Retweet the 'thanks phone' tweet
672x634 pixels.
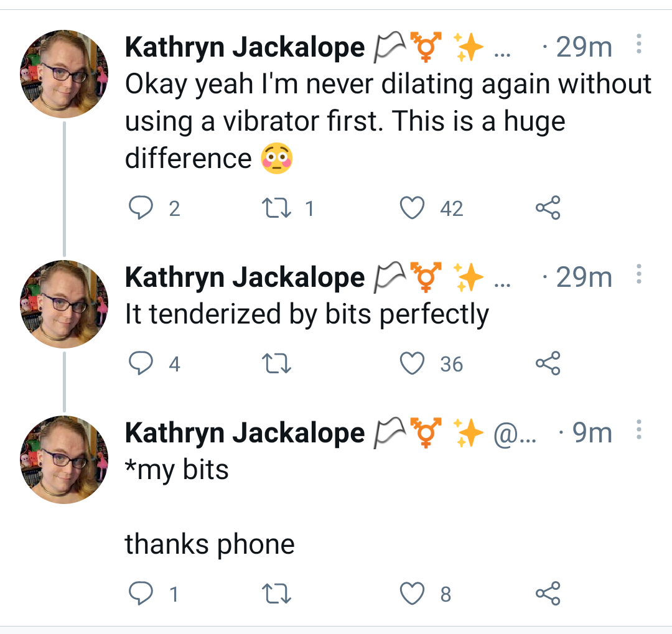point(276,594)
